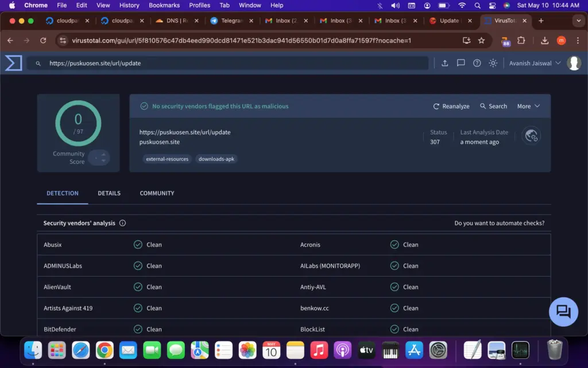The image size is (588, 368).
Task: Click the Chrome address bar URL
Action: point(241,41)
